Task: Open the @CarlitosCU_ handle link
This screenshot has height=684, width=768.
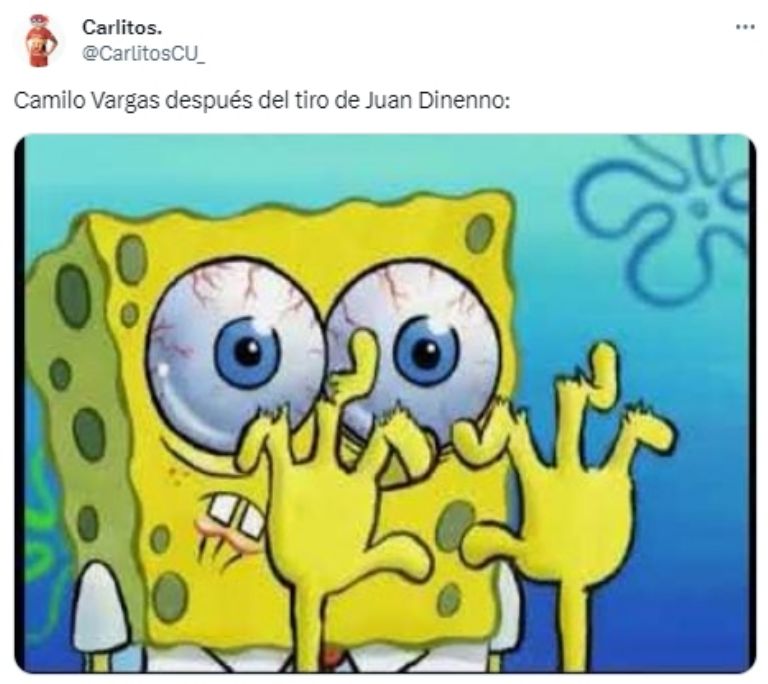Action: pos(143,54)
